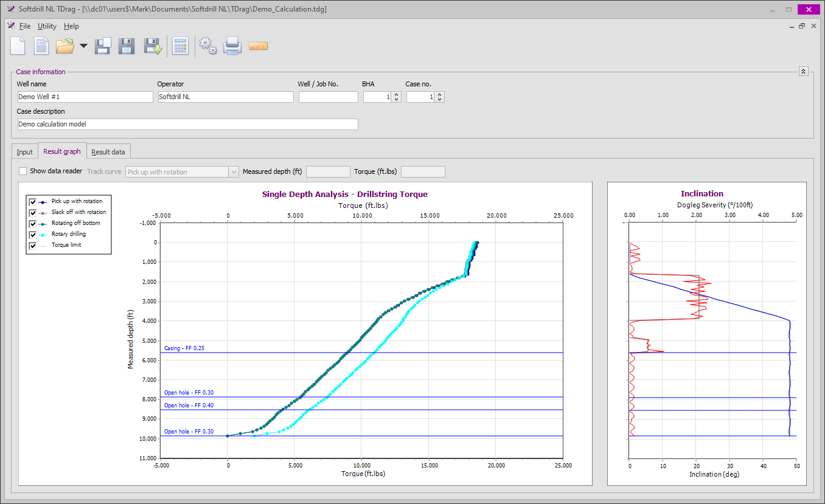Toggle the Rotary drilling curve checkbox
Viewport: 825px width, 504px height.
coord(33,235)
